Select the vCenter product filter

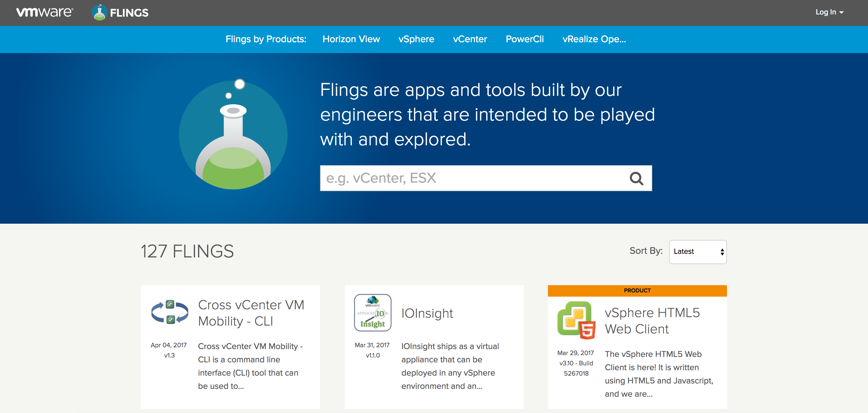click(470, 39)
